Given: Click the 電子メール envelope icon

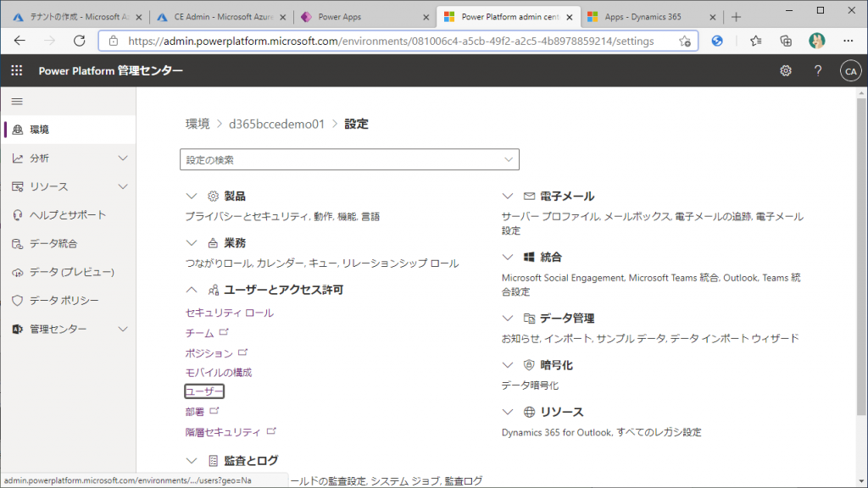Looking at the screenshot, I should pyautogui.click(x=529, y=196).
